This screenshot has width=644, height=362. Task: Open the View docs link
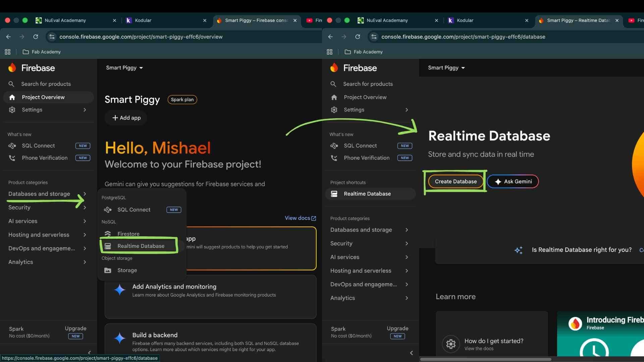300,218
